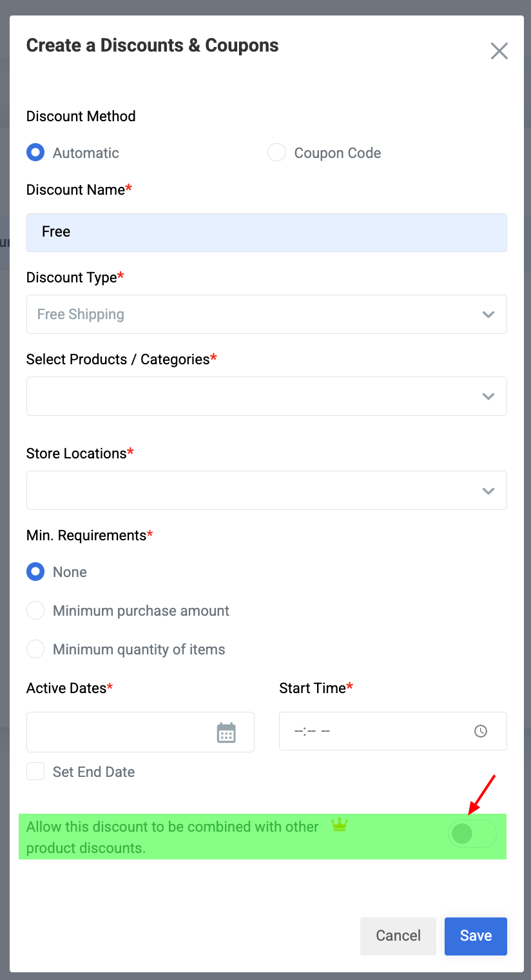Choose Minimum quantity of items option
The image size is (531, 980).
click(35, 649)
